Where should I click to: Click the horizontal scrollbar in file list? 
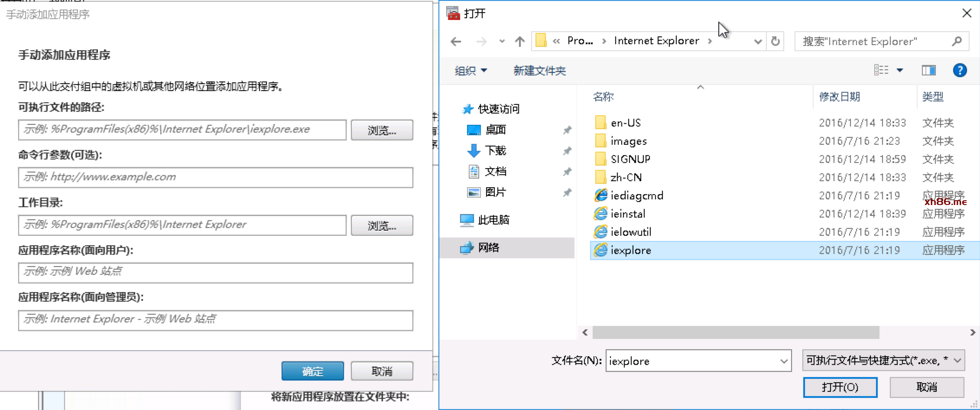(x=736, y=332)
